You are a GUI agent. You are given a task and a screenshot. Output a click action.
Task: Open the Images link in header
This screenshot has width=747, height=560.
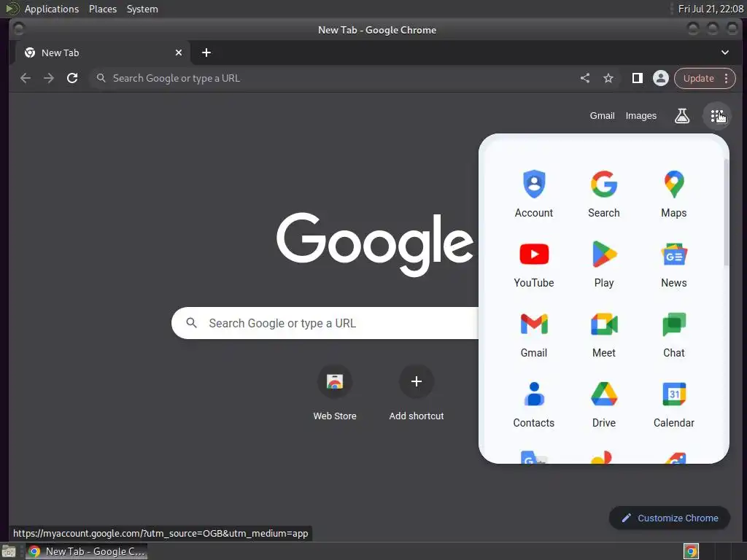(x=640, y=116)
